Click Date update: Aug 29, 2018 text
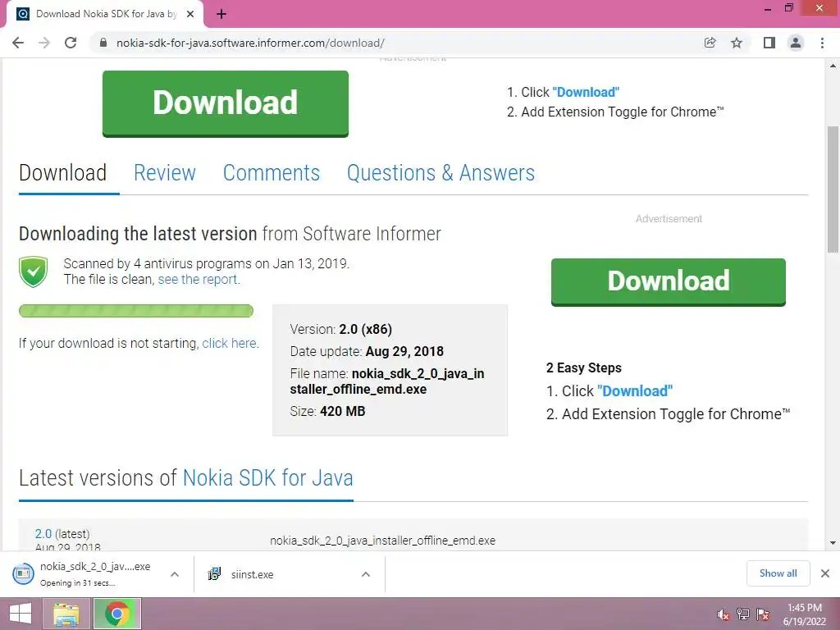Image resolution: width=840 pixels, height=630 pixels. tap(367, 351)
